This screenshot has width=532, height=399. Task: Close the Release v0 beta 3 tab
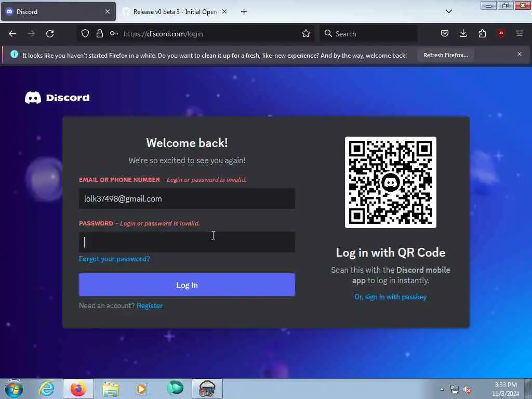[x=224, y=11]
